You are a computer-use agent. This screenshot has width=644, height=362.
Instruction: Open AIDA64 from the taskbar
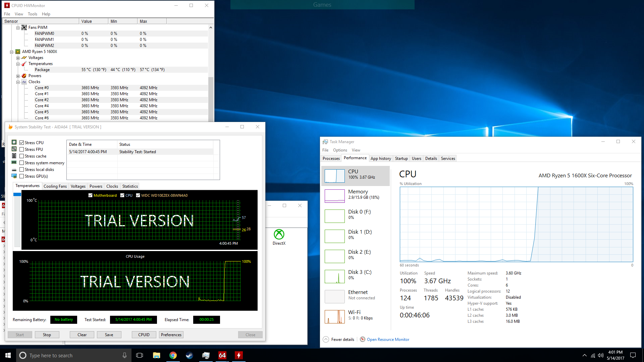(222, 355)
